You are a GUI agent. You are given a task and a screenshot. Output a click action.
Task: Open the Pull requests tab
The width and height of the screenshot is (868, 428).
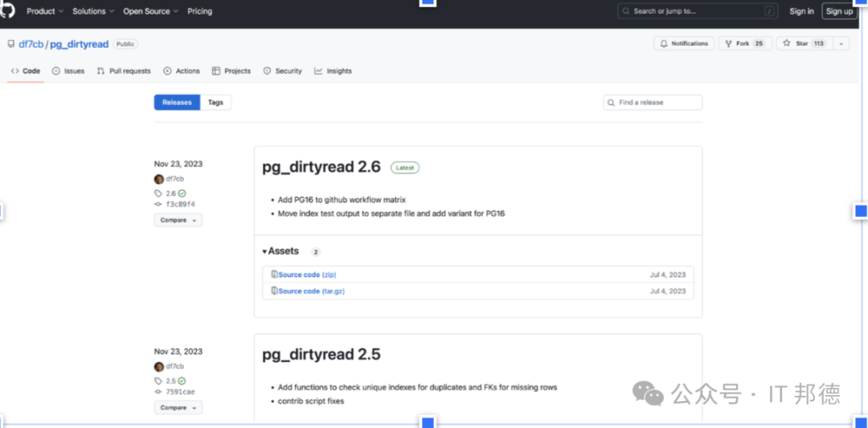point(124,71)
